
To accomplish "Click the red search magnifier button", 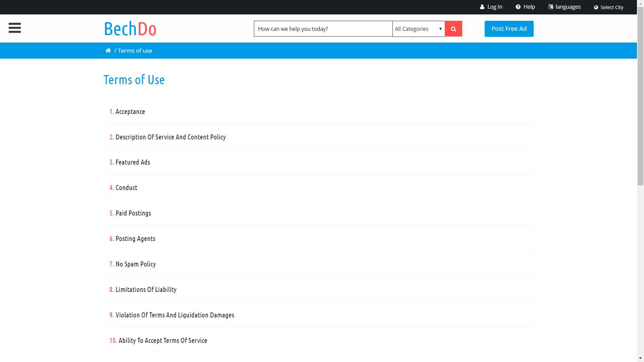I will click(453, 29).
